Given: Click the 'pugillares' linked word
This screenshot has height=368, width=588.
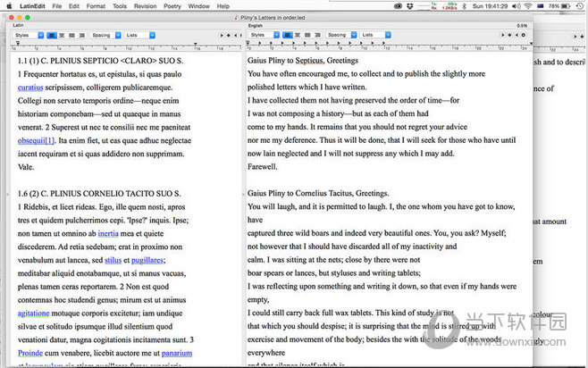Looking at the screenshot, I should coord(147,260).
